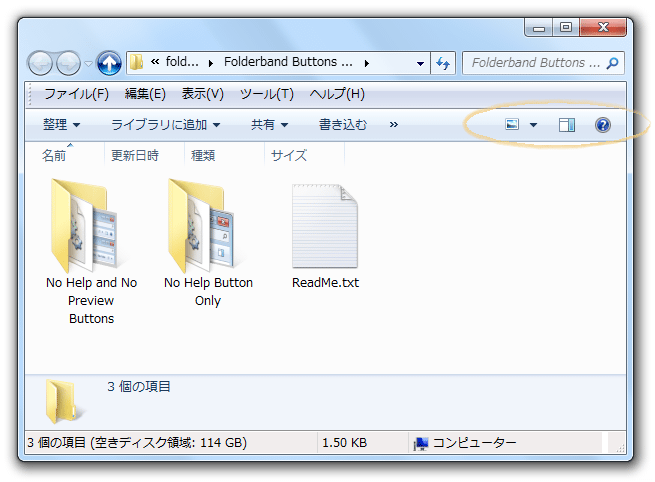Show hidden path via the « chevron
Screen dimensions: 655x482
point(155,62)
